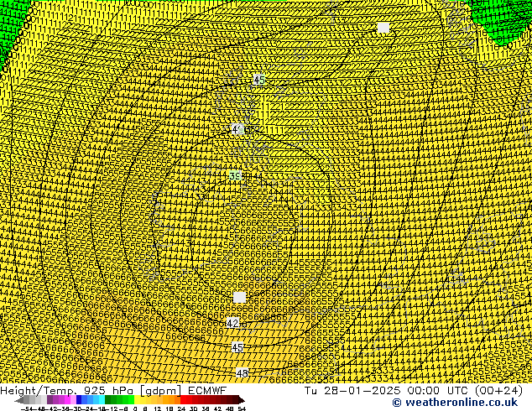Pick the purple swatch above legend value -42

point(50,400)
